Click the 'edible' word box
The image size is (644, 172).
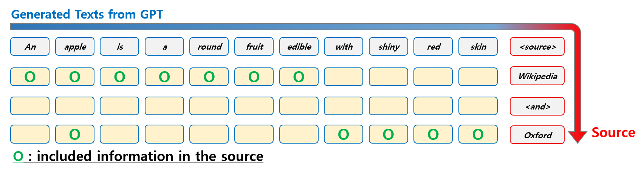click(299, 47)
